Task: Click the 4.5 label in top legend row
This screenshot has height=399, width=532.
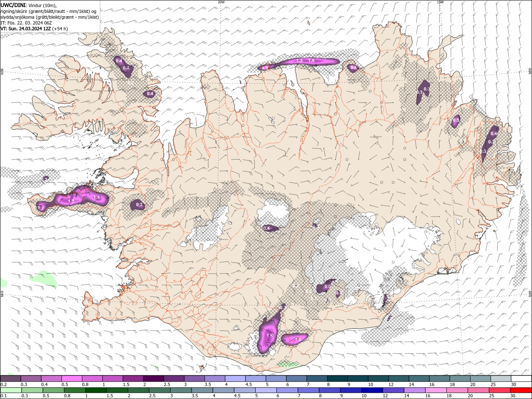Action: click(249, 384)
